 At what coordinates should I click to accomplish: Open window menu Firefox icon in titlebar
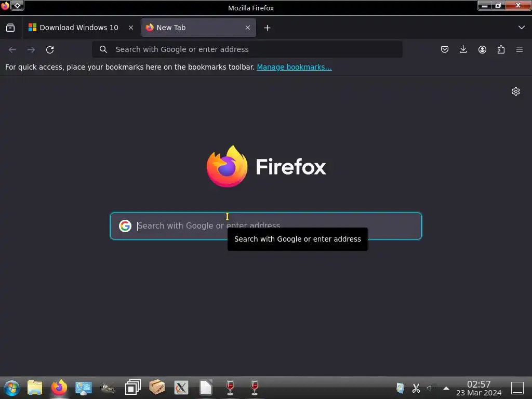(x=5, y=6)
